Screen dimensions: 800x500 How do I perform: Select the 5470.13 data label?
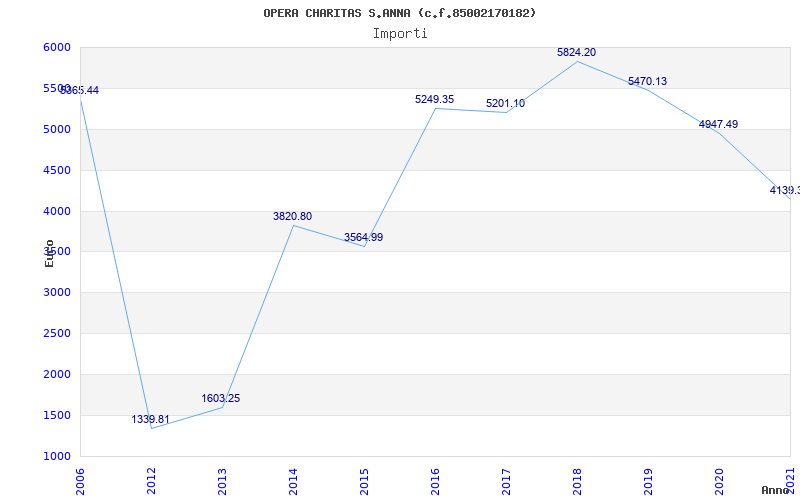pos(647,82)
